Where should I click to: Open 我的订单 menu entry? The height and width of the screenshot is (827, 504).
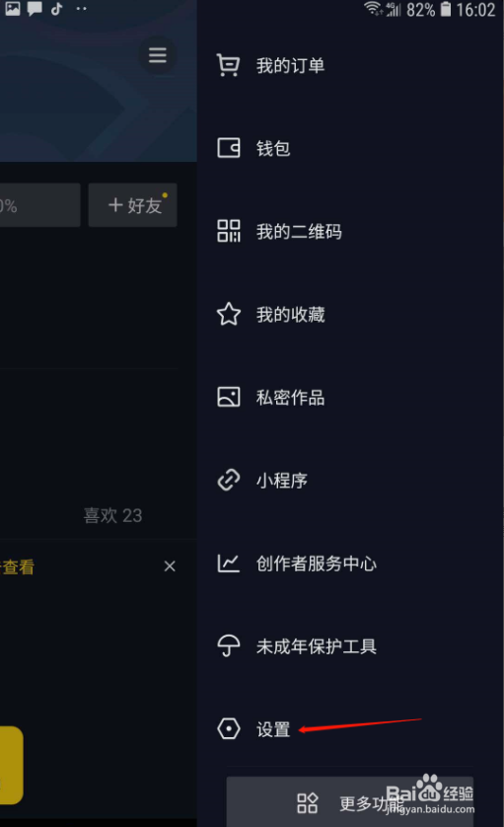coord(290,66)
